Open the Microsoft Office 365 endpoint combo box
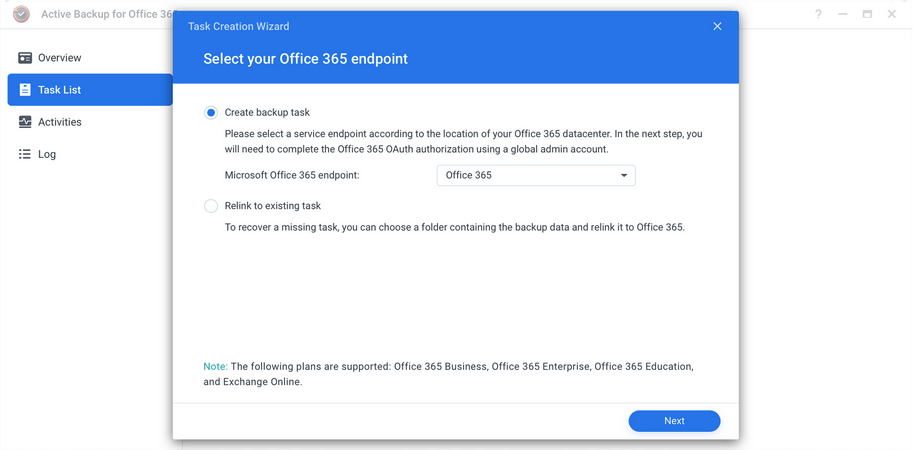 (536, 175)
